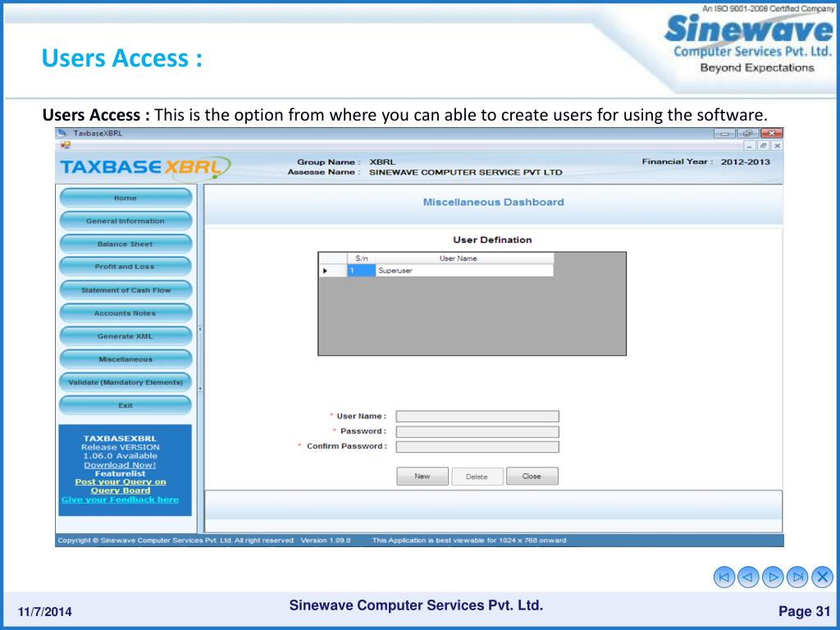Image resolution: width=840 pixels, height=630 pixels.
Task: Click Financial Year value 2012-2013
Action: point(745,162)
